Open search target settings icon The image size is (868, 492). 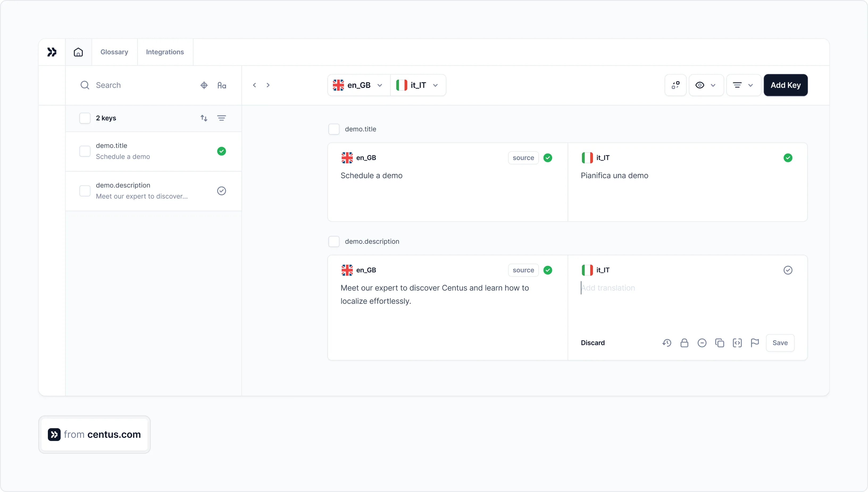204,85
